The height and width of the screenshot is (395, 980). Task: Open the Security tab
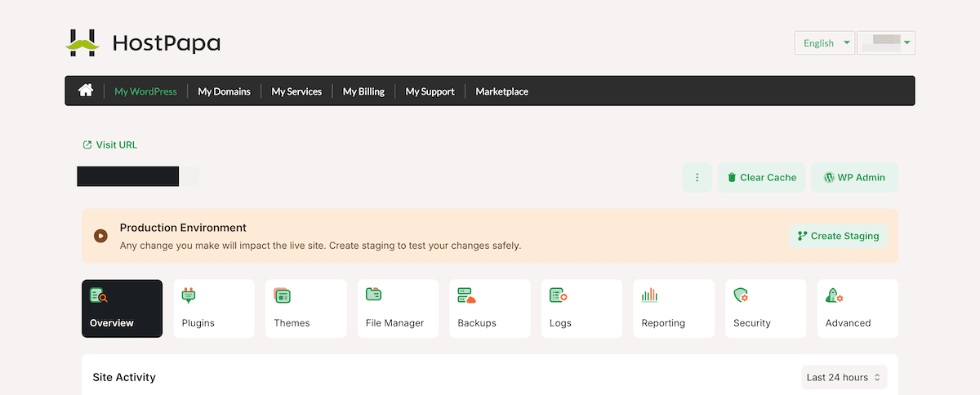(765, 308)
